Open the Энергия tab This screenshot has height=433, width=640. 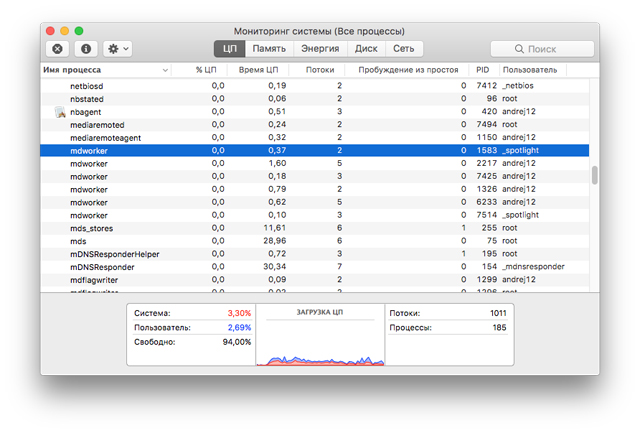[320, 48]
